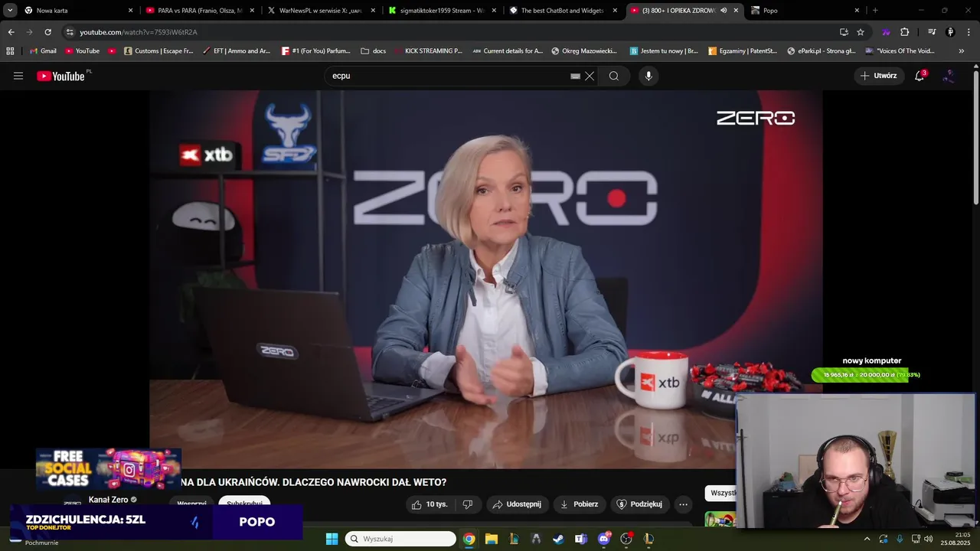Open EFT | Ammo and Ar... bookmark

237,51
